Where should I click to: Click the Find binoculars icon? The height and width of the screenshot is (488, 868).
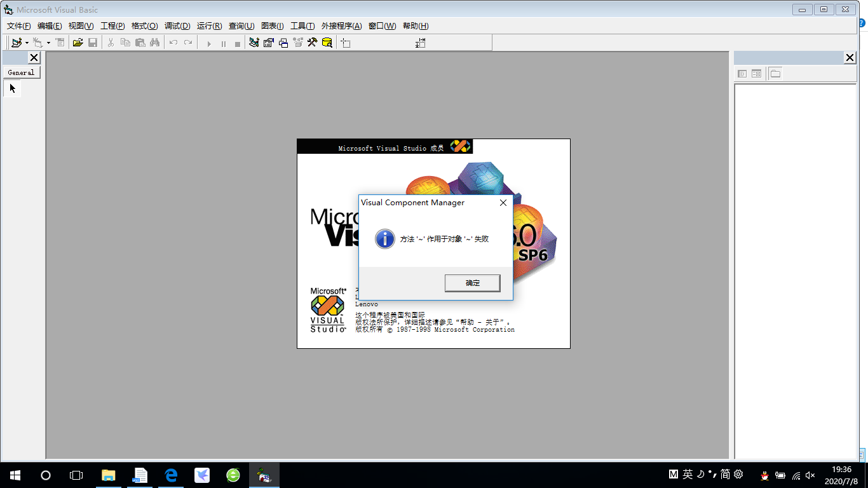click(x=154, y=43)
